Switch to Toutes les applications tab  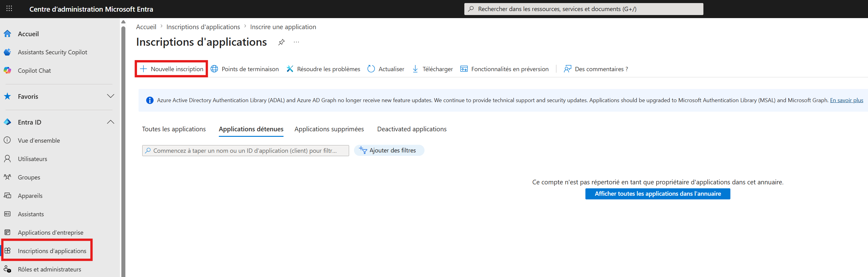(x=174, y=129)
